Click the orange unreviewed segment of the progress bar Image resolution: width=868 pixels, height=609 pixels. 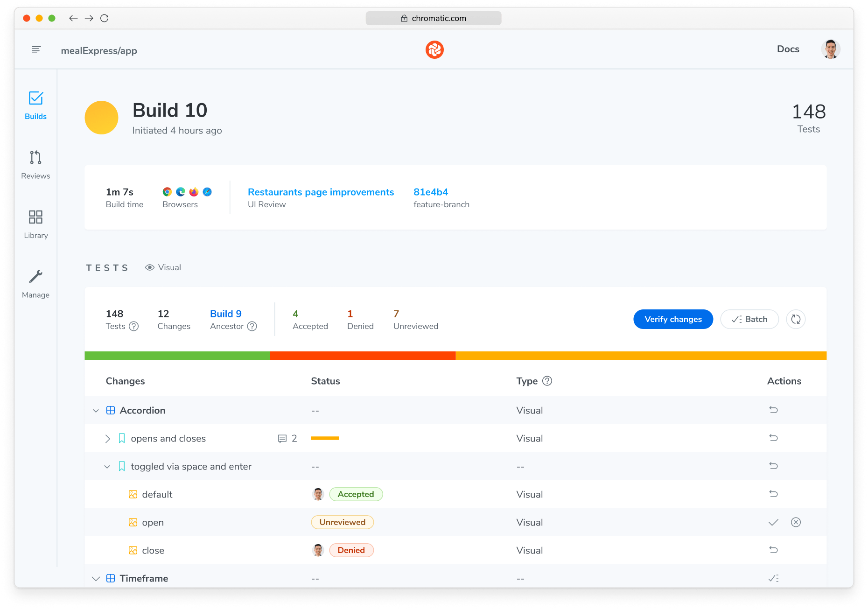(x=641, y=356)
